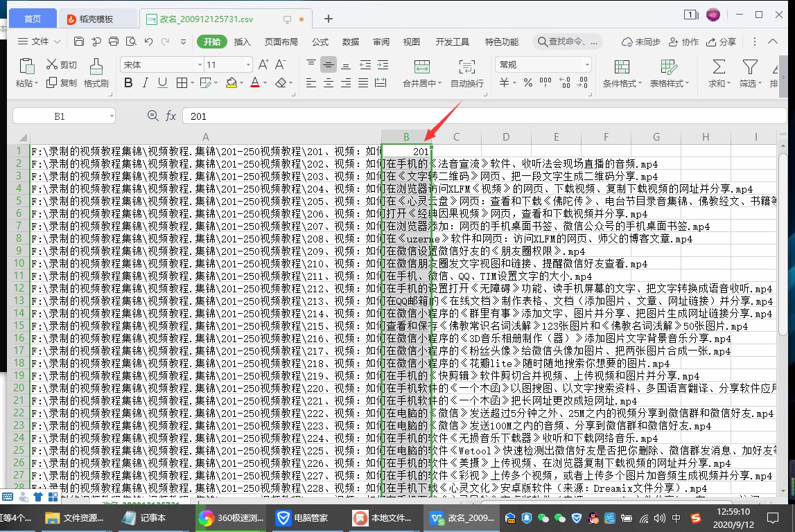Click the currency ¥ format icon
The image size is (795, 532).
pyautogui.click(x=504, y=82)
